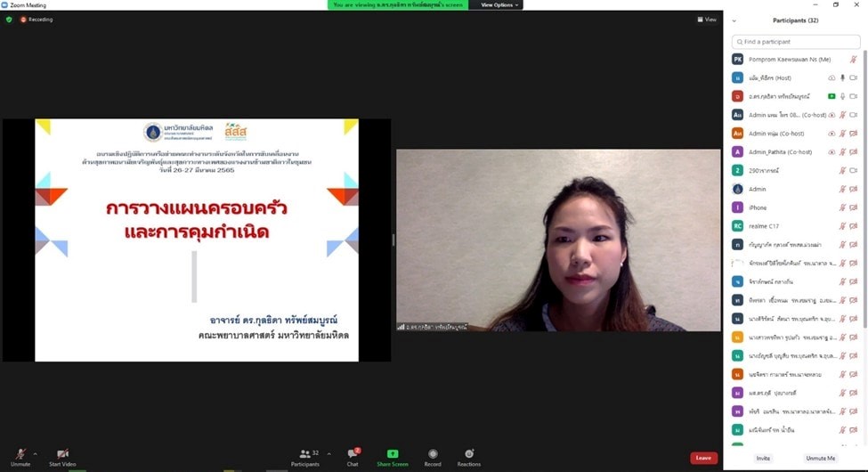868x472 pixels.
Task: Select the realme C17 participant row
Action: (x=796, y=226)
